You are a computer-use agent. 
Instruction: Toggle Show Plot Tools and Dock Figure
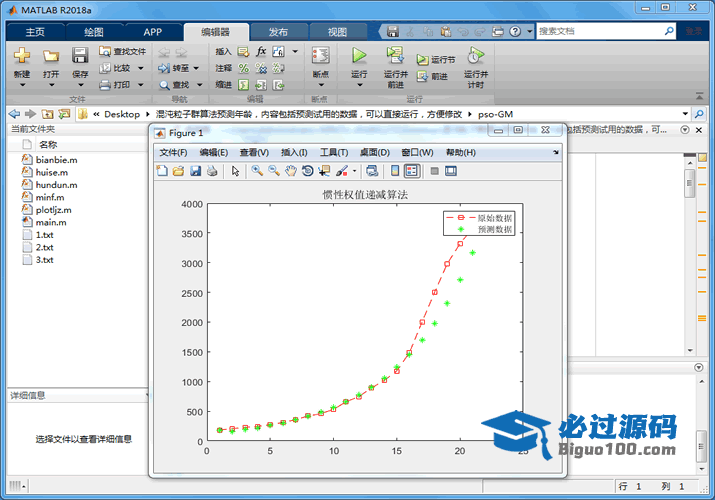[x=451, y=171]
